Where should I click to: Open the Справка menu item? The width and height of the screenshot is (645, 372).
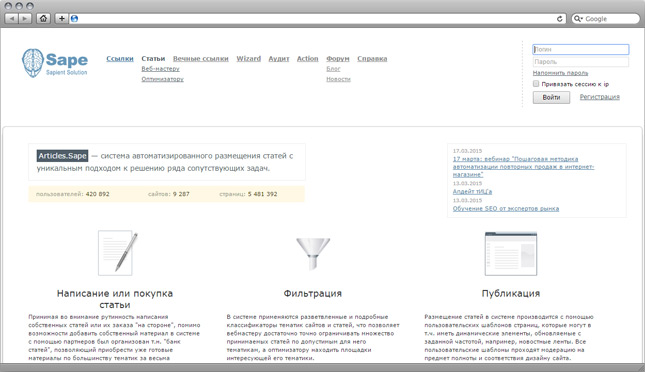(x=372, y=58)
